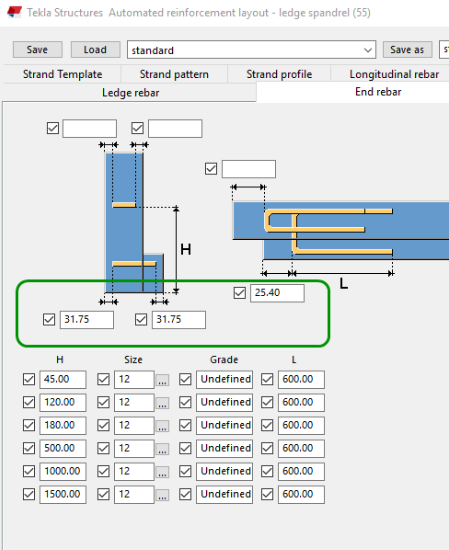Open the Ledge rebar tab

tap(130, 93)
